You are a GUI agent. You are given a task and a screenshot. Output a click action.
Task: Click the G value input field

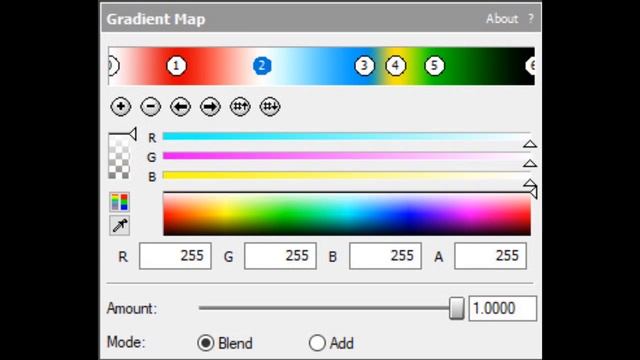(280, 256)
